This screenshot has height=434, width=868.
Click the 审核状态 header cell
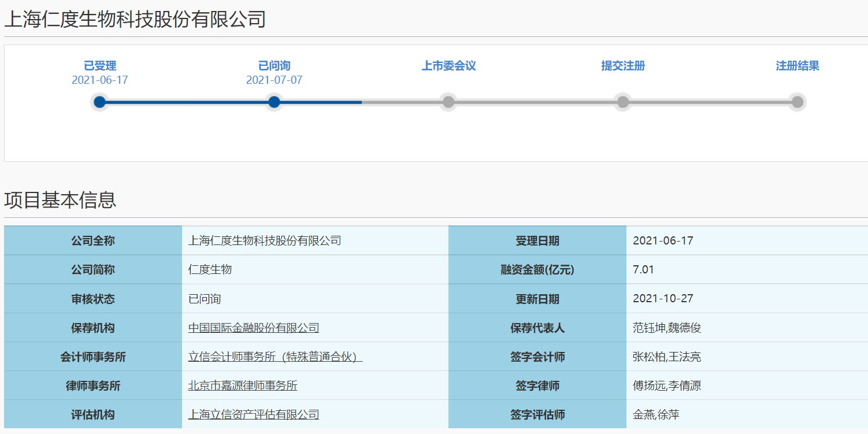(x=93, y=298)
